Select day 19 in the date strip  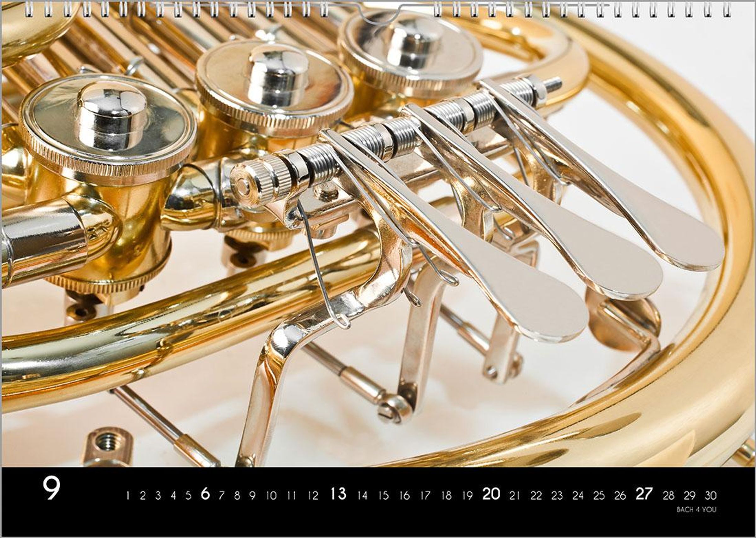(467, 495)
